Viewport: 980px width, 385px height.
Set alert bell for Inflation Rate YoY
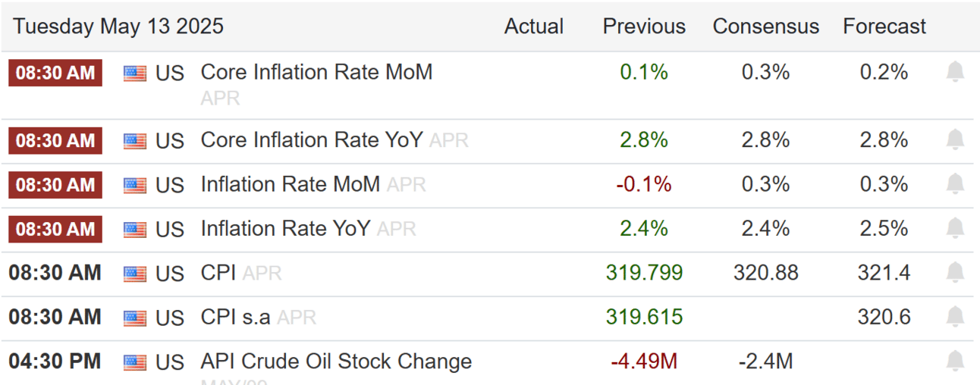(955, 229)
